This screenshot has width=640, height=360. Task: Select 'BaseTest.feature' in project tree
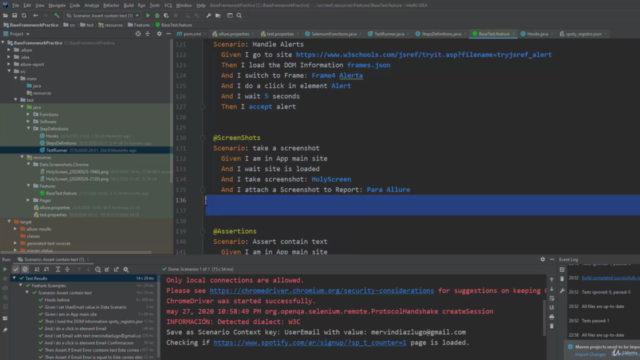(61, 193)
